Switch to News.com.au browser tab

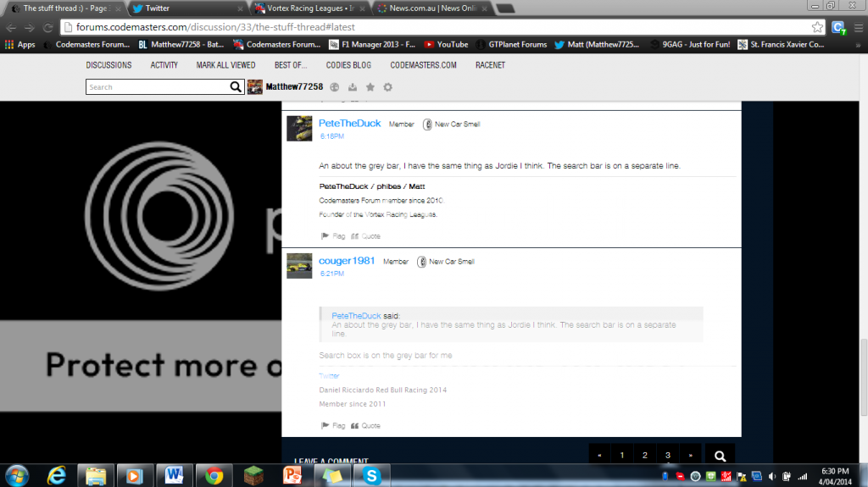[x=431, y=8]
